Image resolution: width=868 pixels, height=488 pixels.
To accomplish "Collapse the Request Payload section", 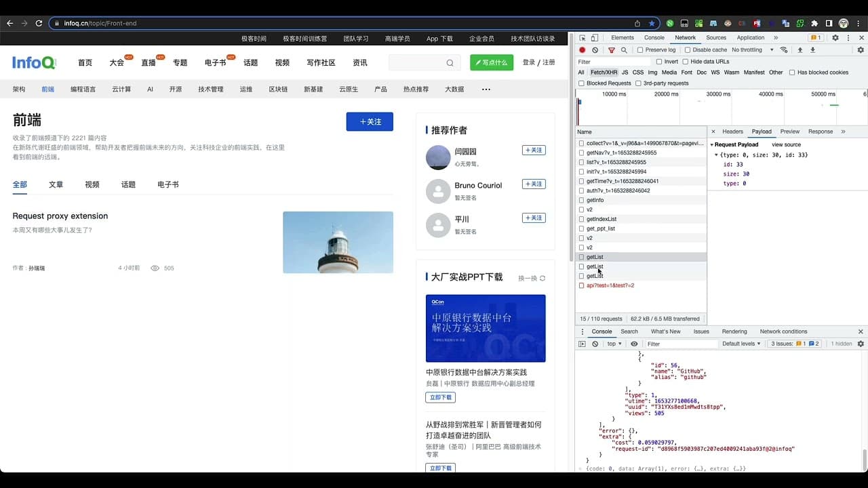I will (713, 145).
